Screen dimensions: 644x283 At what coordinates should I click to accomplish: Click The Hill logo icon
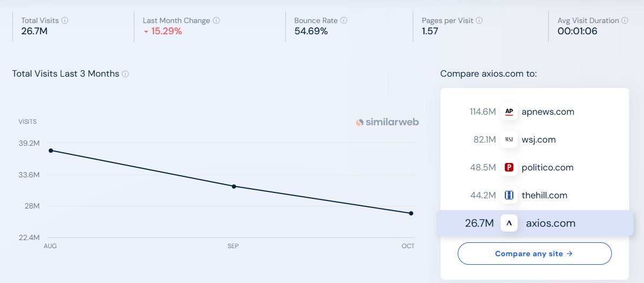[x=509, y=196]
